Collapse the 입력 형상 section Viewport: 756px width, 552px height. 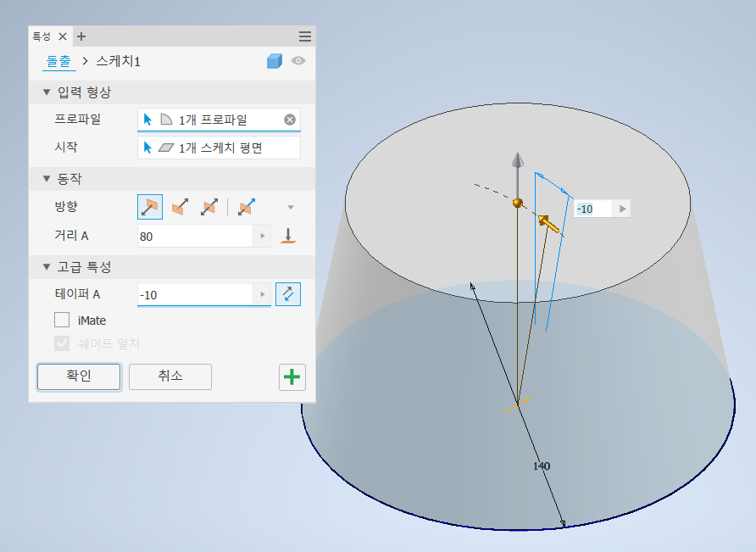[47, 92]
